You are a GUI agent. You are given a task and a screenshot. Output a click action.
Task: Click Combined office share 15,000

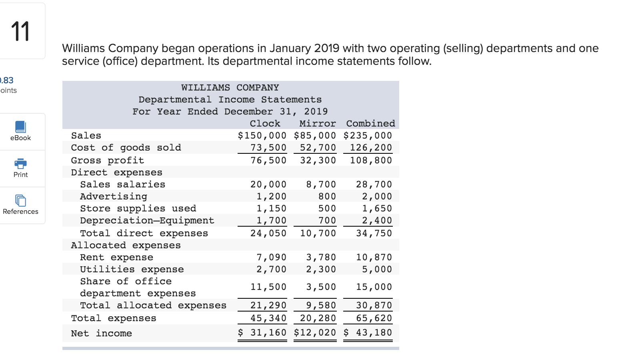click(x=374, y=287)
